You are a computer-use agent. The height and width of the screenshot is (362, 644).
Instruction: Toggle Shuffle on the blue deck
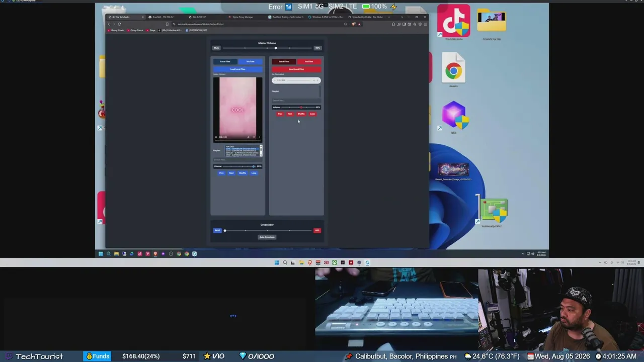[243, 173]
